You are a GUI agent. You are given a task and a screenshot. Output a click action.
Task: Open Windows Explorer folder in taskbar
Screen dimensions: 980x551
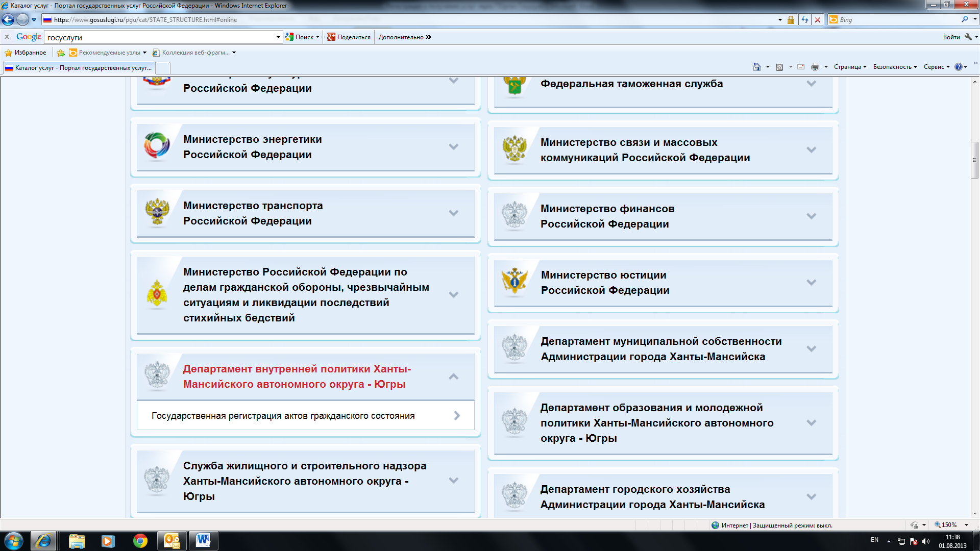pos(77,541)
